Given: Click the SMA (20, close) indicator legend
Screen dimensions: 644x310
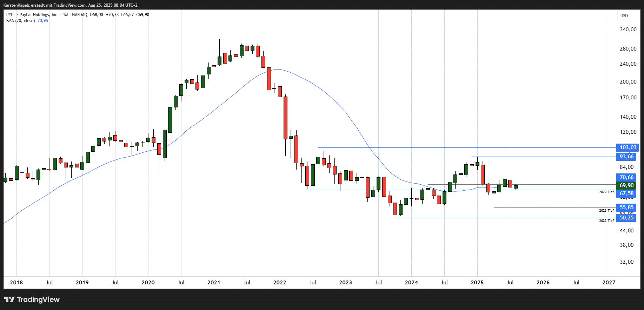Looking at the screenshot, I should 20,21.
